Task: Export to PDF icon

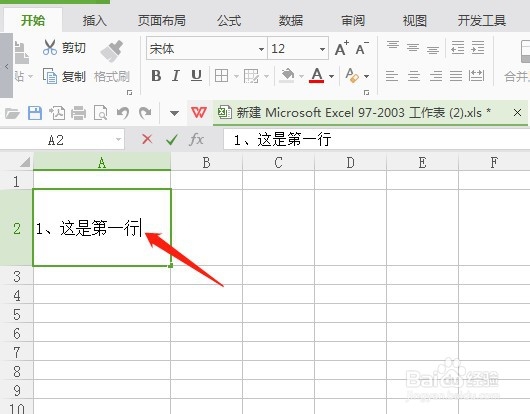Action: tap(57, 113)
